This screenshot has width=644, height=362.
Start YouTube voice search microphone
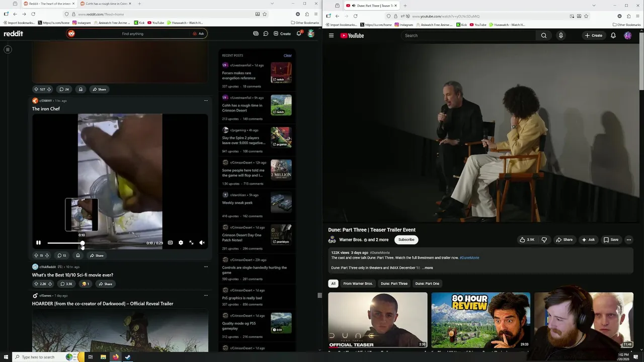coord(560,36)
